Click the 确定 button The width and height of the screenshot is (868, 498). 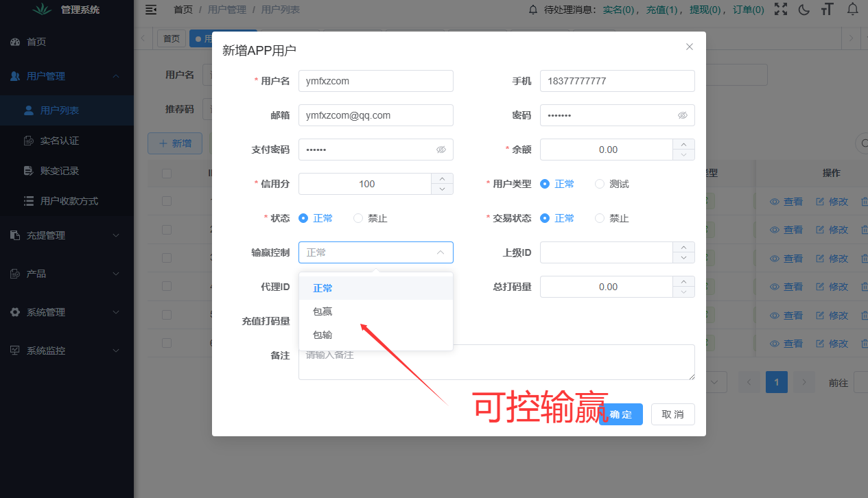coord(620,414)
